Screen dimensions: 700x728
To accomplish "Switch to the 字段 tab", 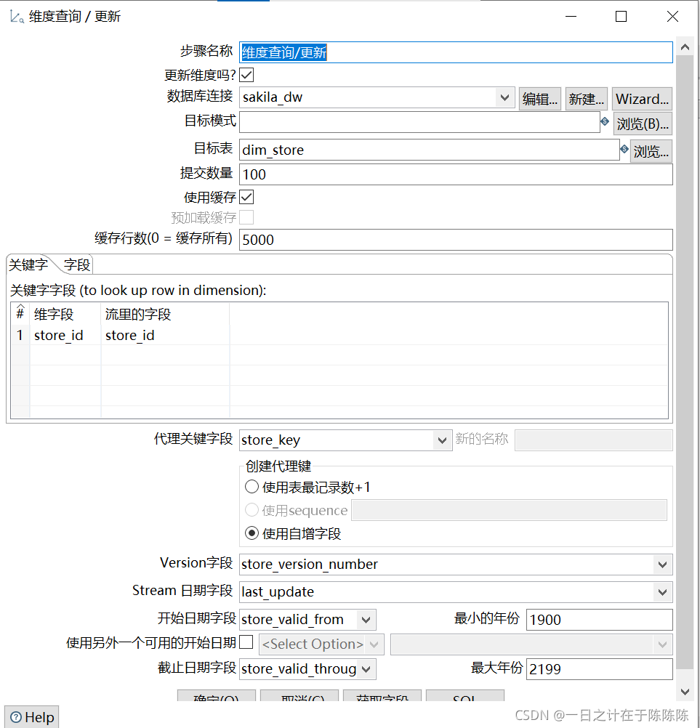I will pyautogui.click(x=76, y=265).
